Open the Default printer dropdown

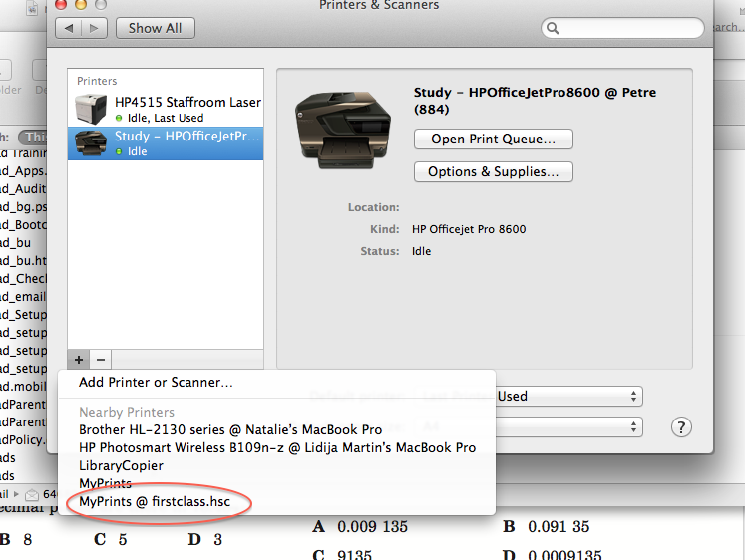pyautogui.click(x=569, y=396)
